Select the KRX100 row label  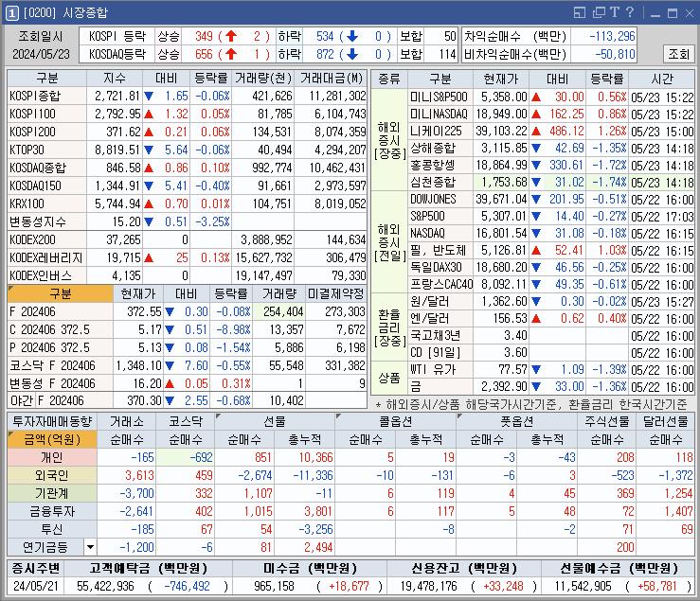46,203
